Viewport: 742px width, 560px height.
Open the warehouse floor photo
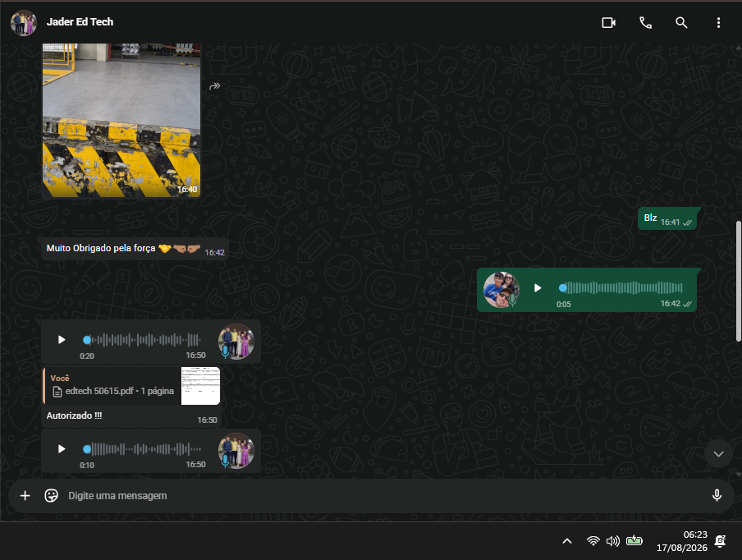(121, 120)
